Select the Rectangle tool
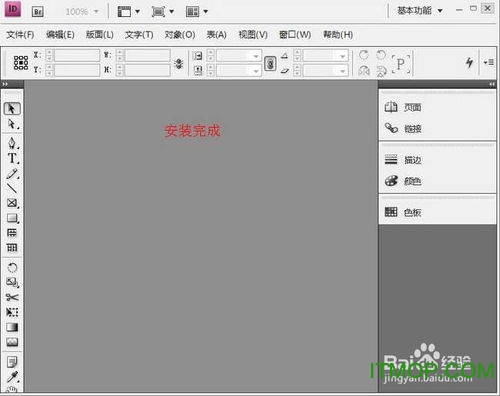 [x=12, y=218]
